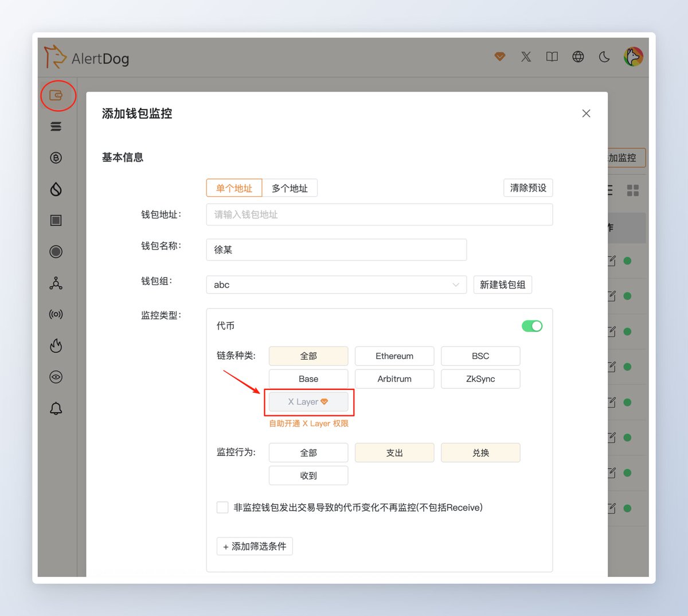688x616 pixels.
Task: Open the docs book icon in header
Action: tap(552, 57)
